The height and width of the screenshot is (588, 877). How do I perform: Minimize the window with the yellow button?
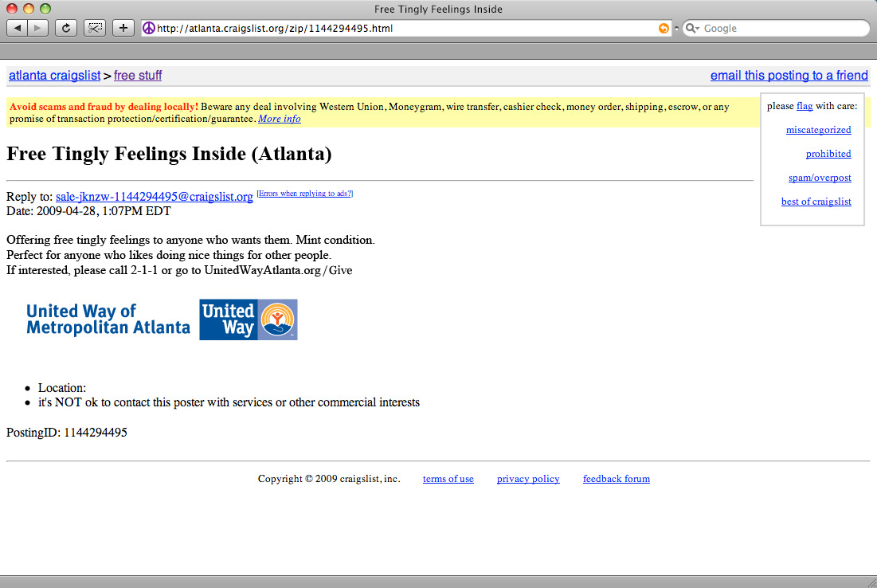coord(29,9)
